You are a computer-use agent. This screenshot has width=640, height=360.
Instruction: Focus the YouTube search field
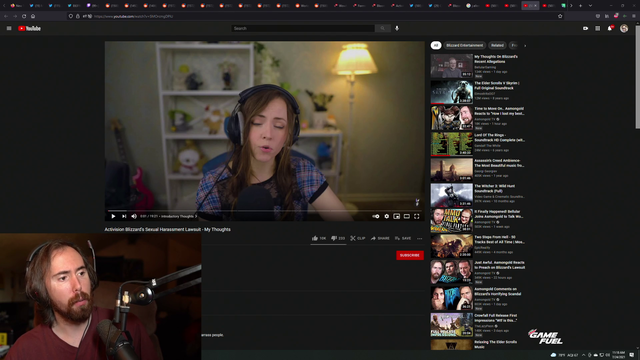[303, 28]
